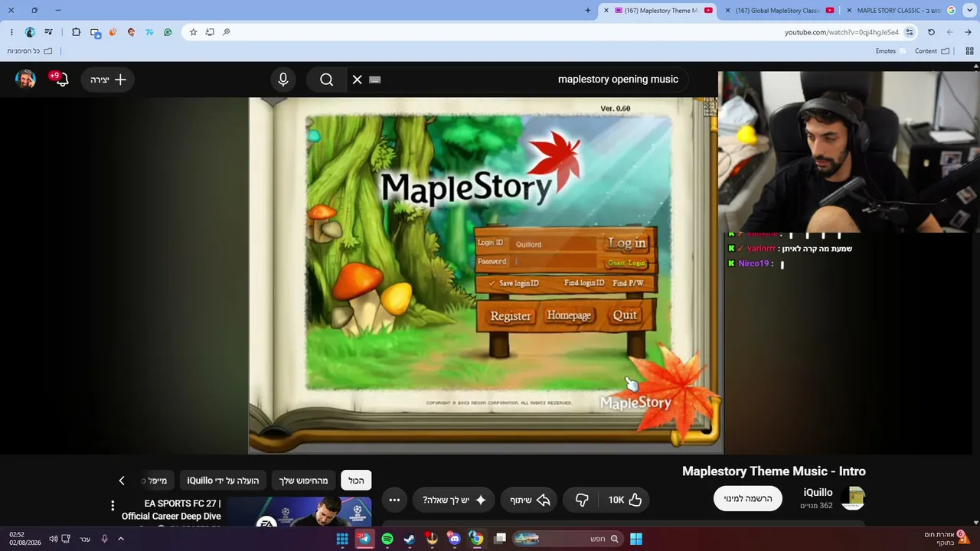
Task: Reload the page
Action: [931, 32]
